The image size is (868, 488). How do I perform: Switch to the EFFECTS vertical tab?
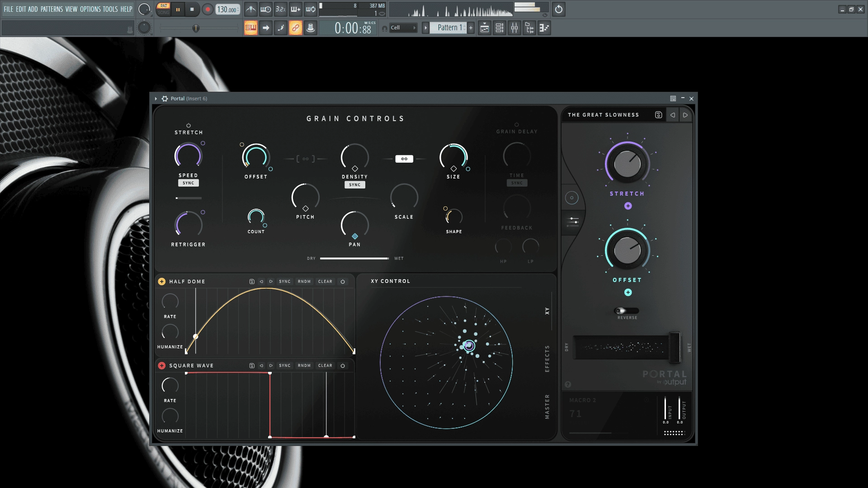(x=547, y=359)
